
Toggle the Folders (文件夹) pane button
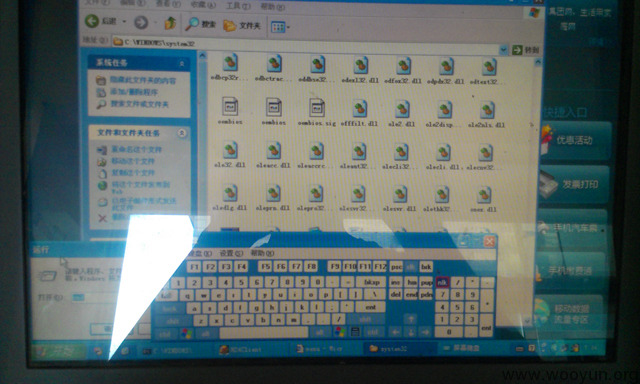(242, 26)
